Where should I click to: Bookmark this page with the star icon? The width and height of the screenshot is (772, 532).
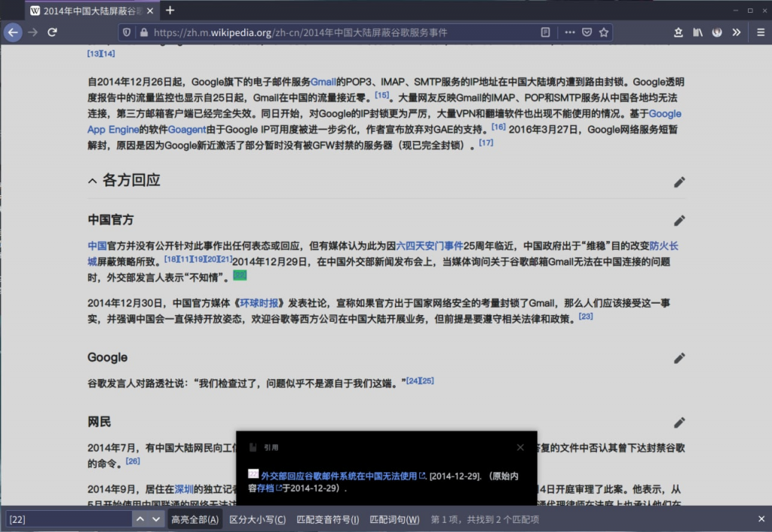604,32
